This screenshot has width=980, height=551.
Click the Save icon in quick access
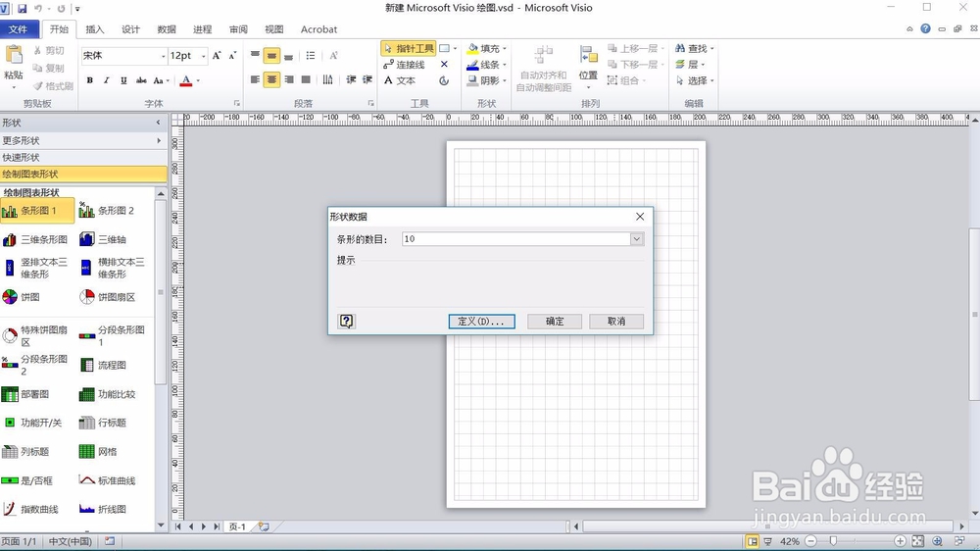point(23,9)
